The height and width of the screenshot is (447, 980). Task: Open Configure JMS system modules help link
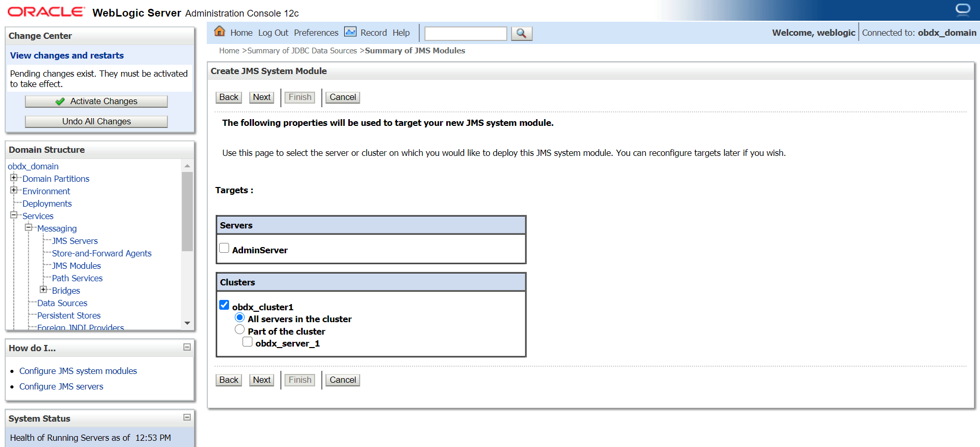click(78, 371)
